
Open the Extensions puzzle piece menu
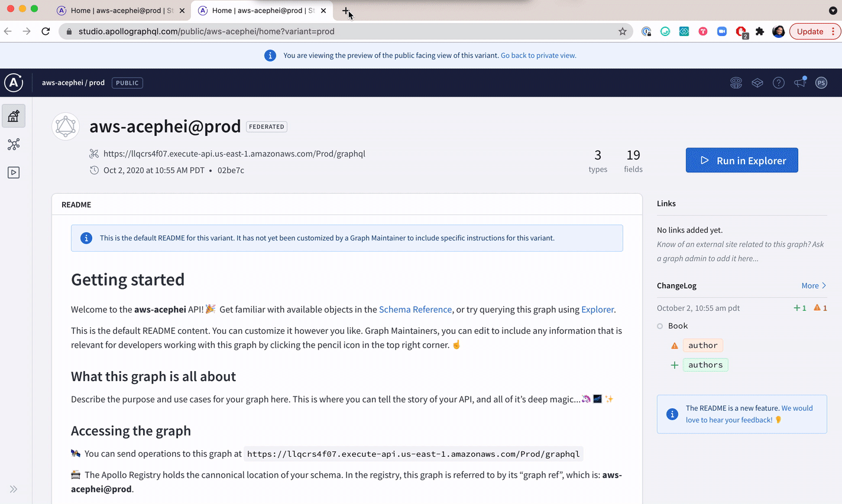(760, 31)
